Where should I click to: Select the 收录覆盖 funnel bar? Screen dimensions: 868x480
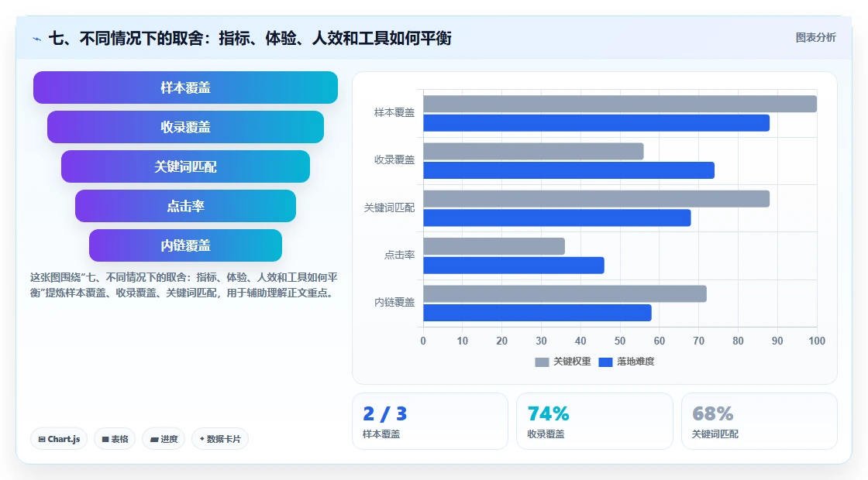tap(185, 127)
